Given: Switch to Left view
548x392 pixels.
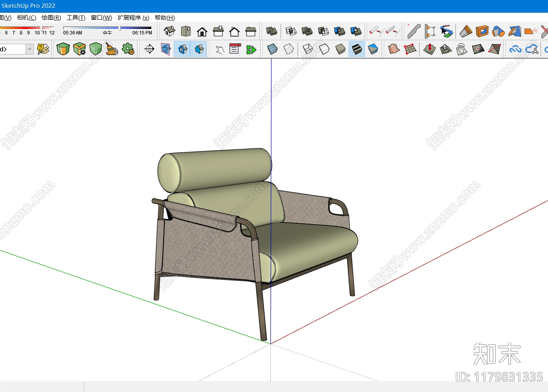Looking at the screenshot, I should pyautogui.click(x=251, y=31).
